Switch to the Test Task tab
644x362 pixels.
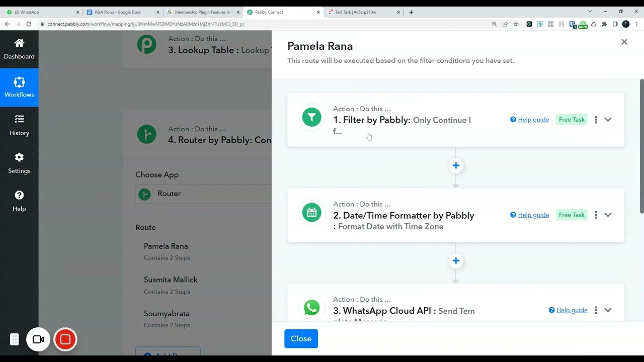[x=363, y=12]
